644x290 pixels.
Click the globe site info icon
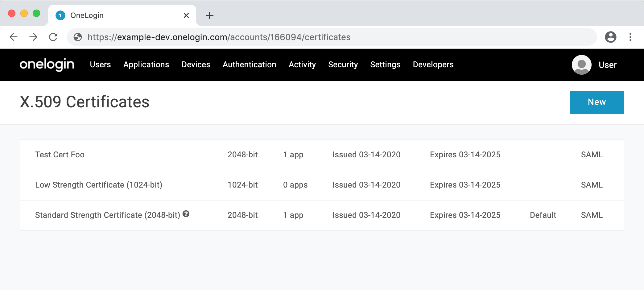pos(78,37)
